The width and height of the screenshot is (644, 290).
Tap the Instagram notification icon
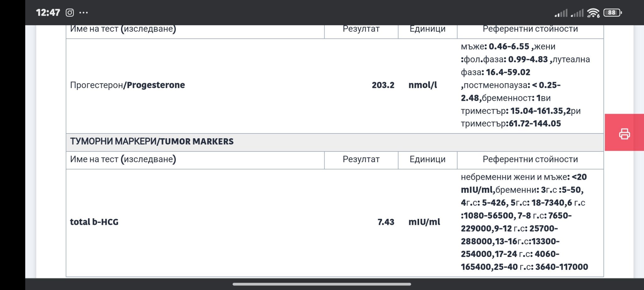[69, 13]
